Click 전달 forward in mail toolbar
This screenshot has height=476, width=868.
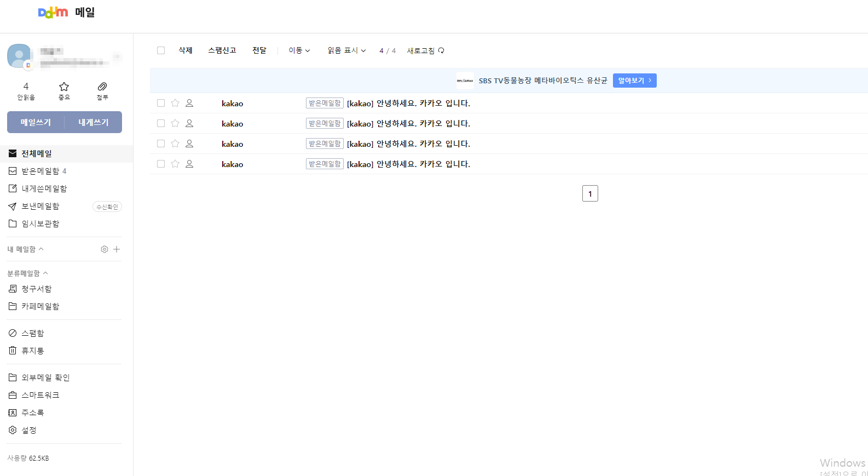point(259,50)
